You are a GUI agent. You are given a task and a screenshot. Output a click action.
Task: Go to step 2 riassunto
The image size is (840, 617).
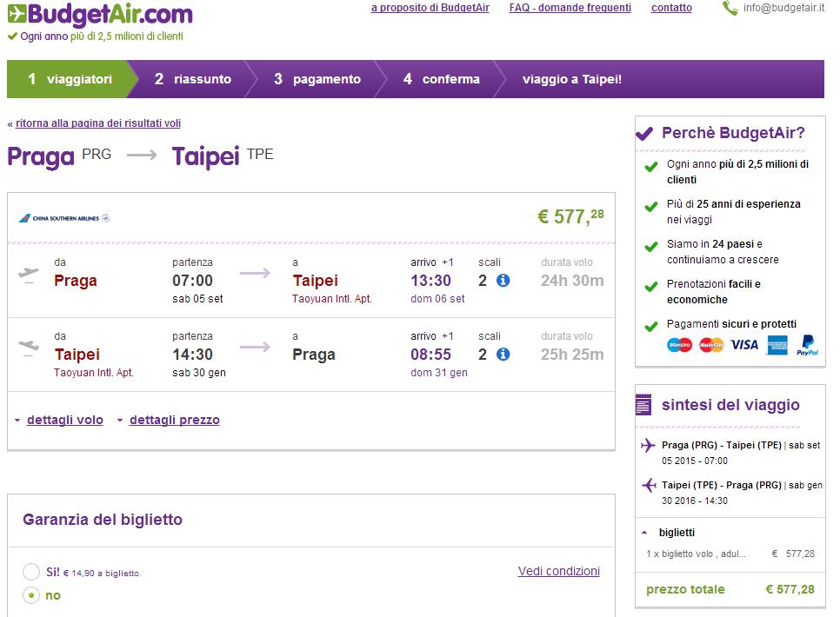click(x=193, y=79)
